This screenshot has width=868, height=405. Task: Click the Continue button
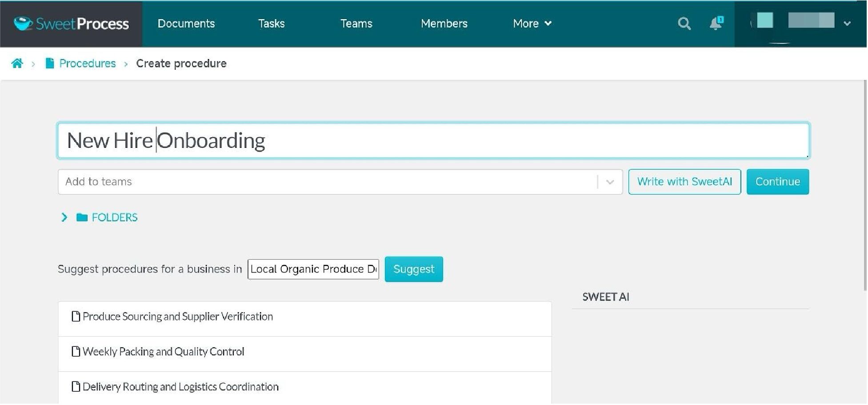tap(779, 182)
